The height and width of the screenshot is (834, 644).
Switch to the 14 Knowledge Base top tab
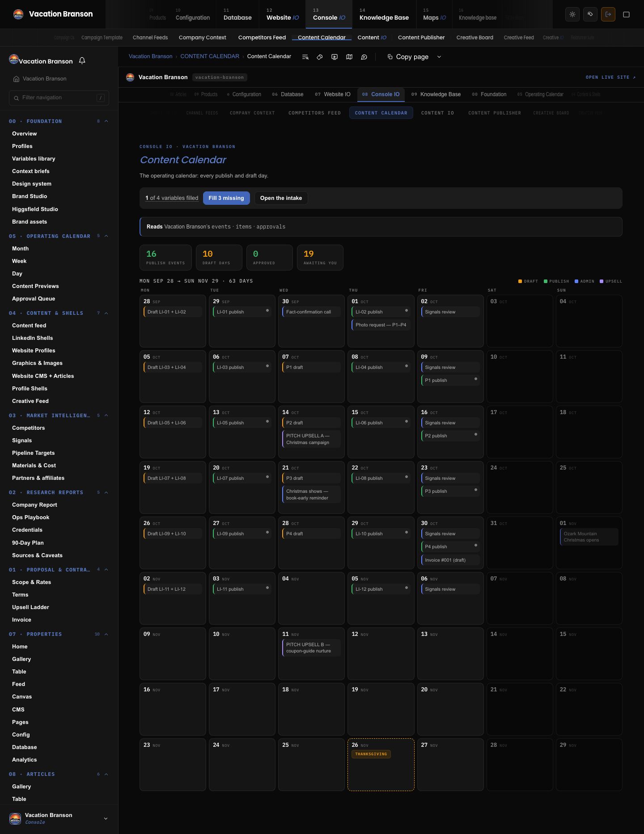(x=384, y=14)
